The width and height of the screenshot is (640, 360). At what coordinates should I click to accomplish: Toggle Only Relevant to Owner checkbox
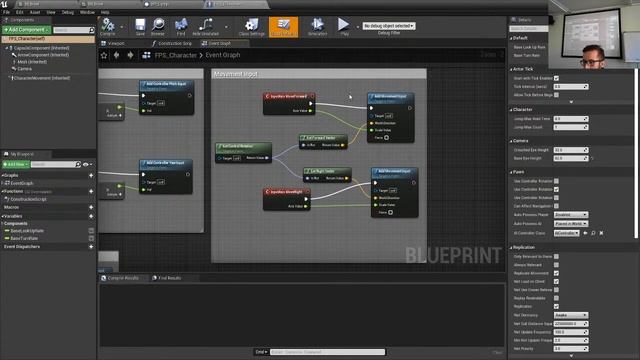(x=556, y=256)
